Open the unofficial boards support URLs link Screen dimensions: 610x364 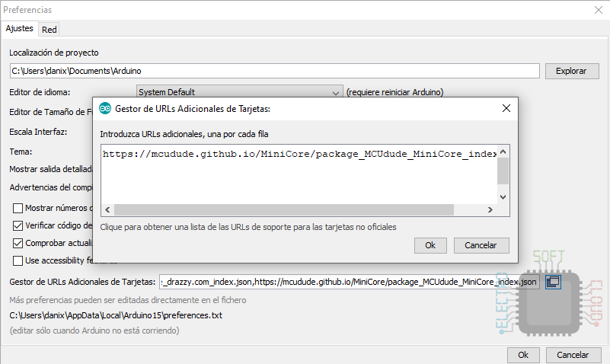pos(248,227)
